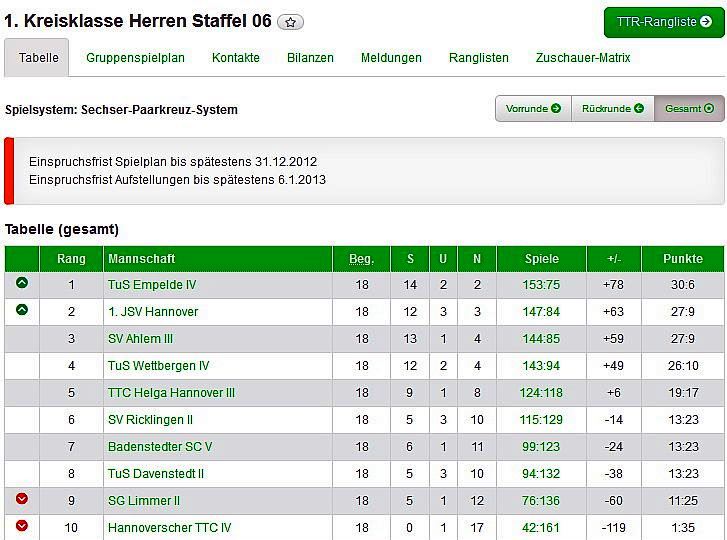
Task: Click promotion arrow icon for 1. JSV Hannover
Action: 22,310
